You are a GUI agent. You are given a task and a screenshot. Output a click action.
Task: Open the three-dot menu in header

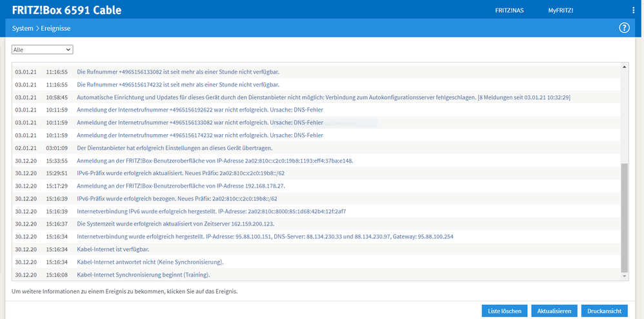click(633, 10)
